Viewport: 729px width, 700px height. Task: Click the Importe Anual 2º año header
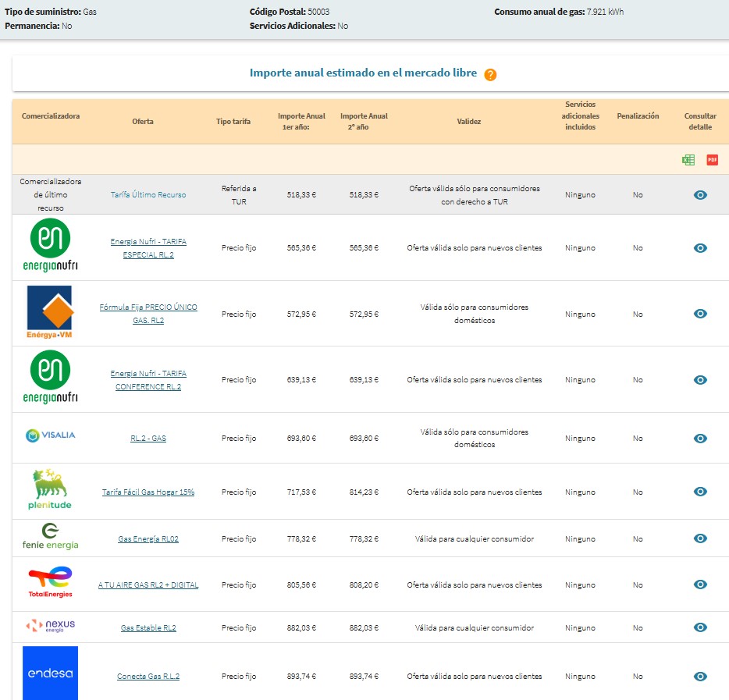tap(364, 121)
